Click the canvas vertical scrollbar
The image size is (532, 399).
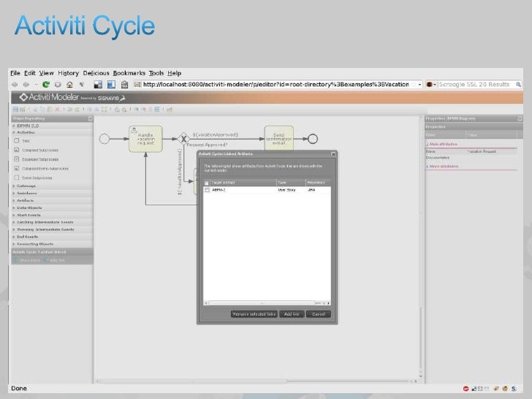point(421,247)
